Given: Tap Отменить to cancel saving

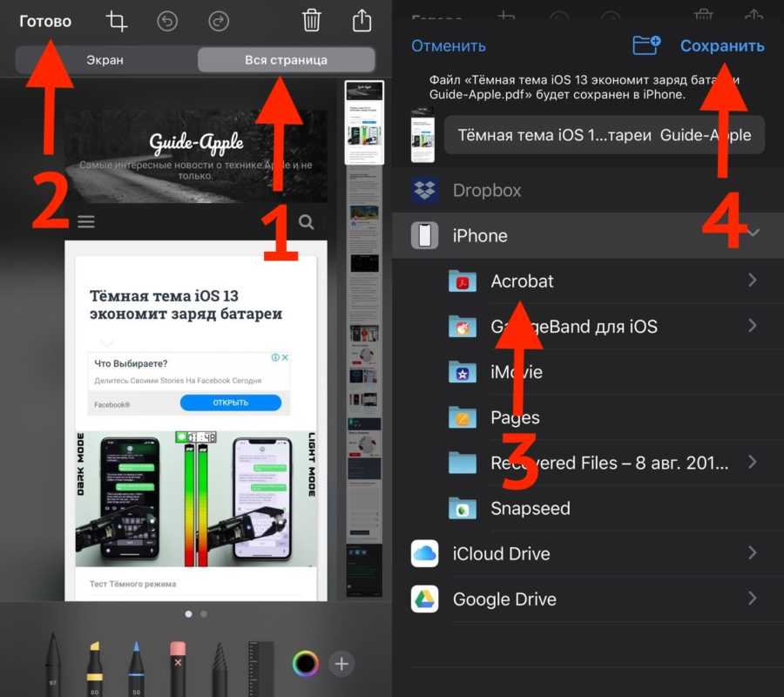Looking at the screenshot, I should tap(449, 46).
